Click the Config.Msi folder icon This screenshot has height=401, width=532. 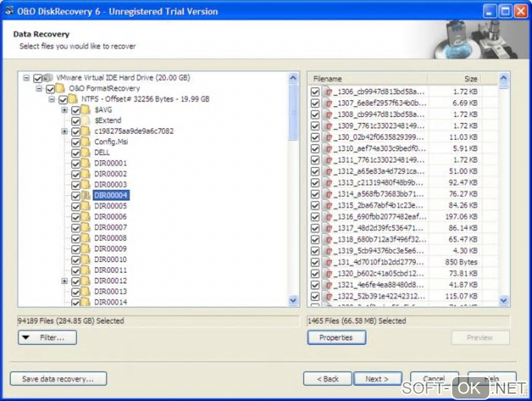click(86, 142)
